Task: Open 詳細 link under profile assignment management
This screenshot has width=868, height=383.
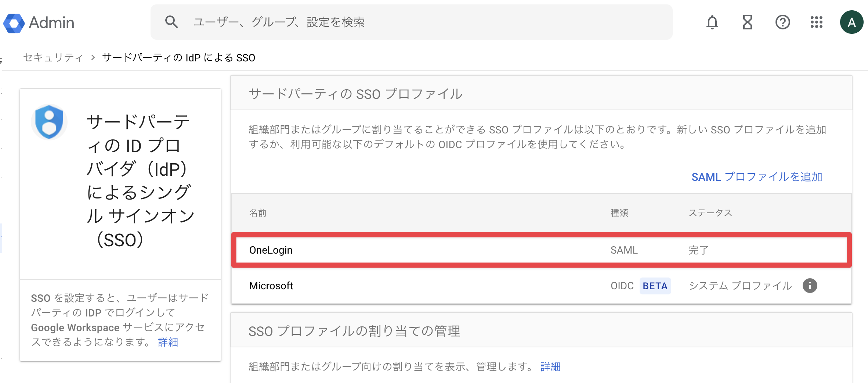Action: point(550,367)
